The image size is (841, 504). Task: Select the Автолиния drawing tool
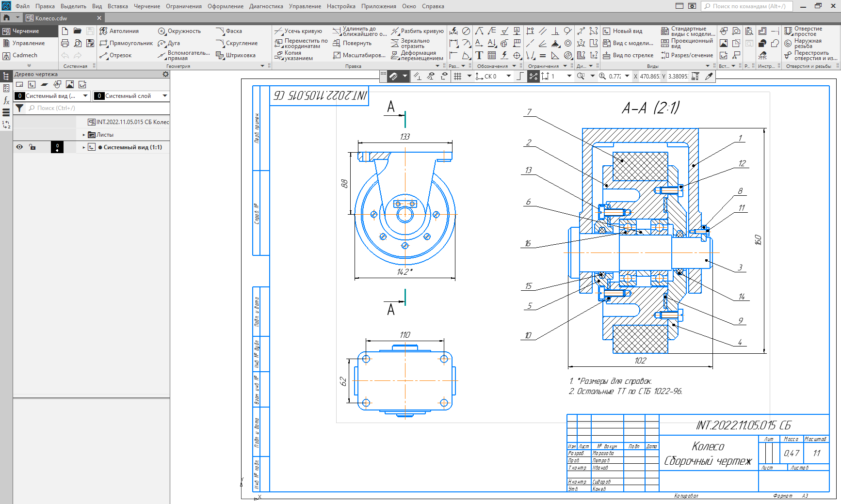[119, 31]
